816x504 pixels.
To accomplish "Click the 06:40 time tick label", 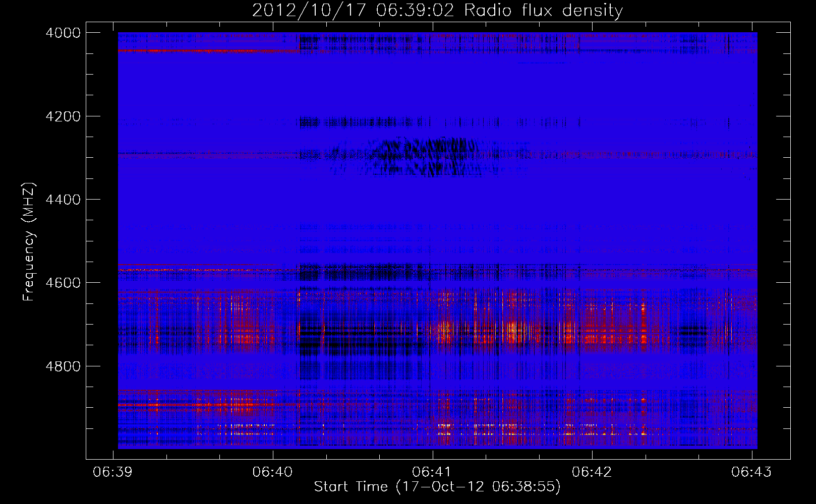I will pos(273,472).
